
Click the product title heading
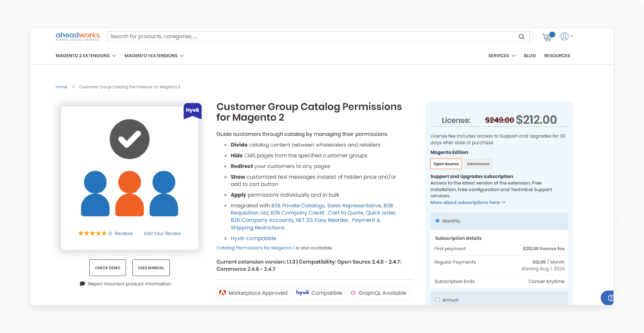click(309, 112)
